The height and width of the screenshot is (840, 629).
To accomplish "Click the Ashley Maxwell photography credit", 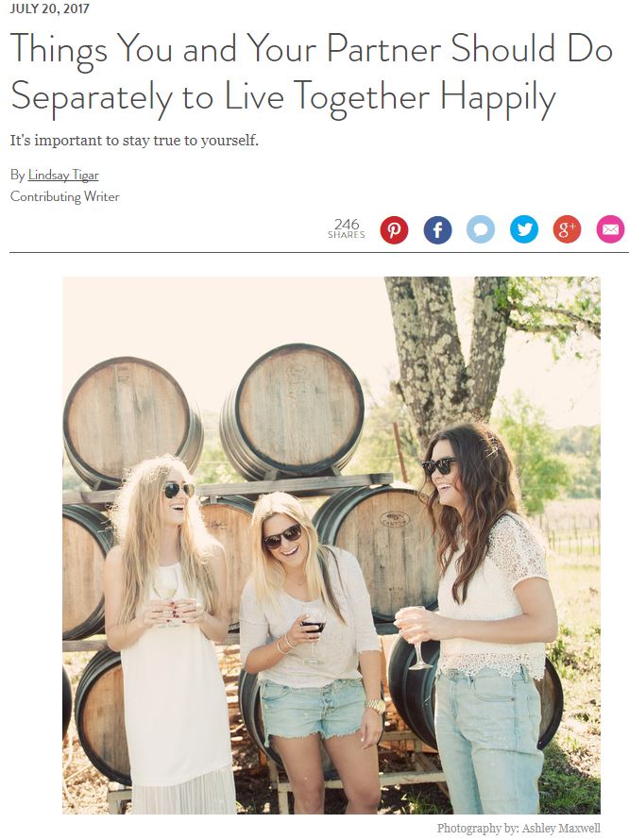I will point(518,829).
